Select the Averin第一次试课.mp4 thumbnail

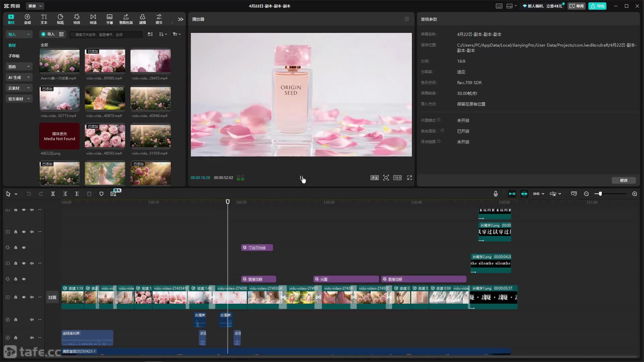(59, 61)
